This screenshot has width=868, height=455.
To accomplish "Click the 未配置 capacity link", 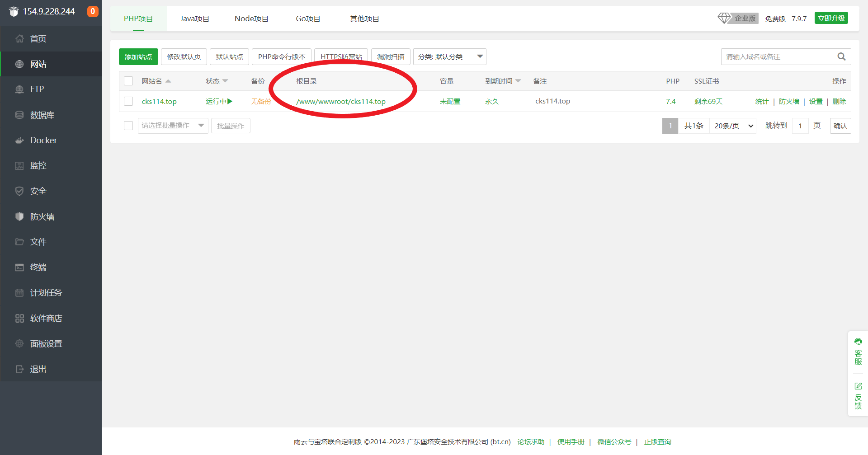I will pyautogui.click(x=450, y=101).
